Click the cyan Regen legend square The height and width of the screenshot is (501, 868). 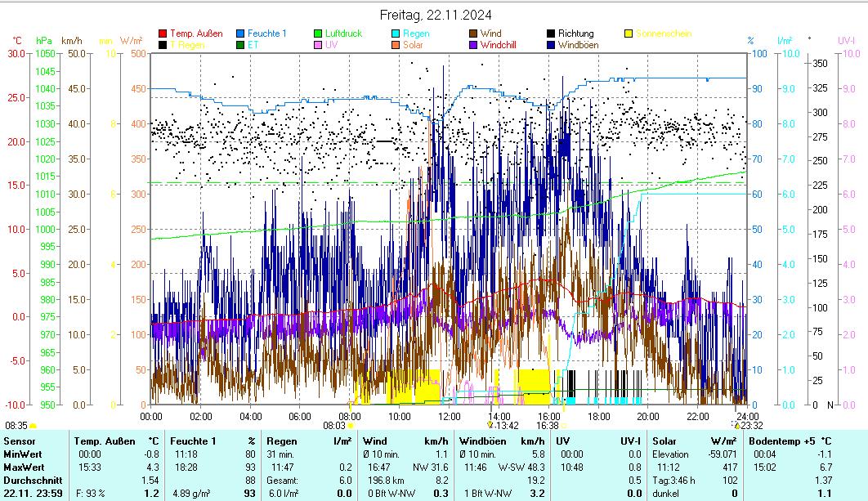point(396,34)
